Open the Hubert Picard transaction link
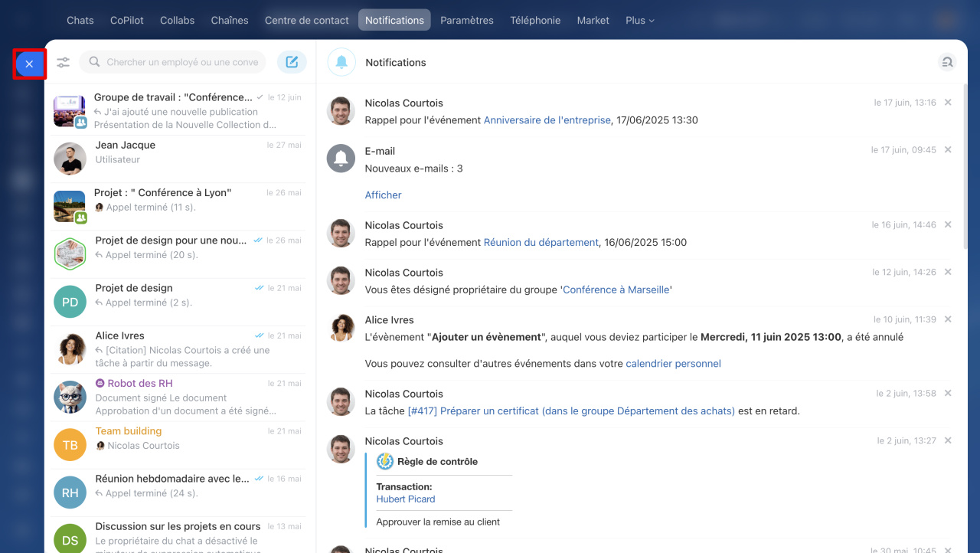 (406, 499)
